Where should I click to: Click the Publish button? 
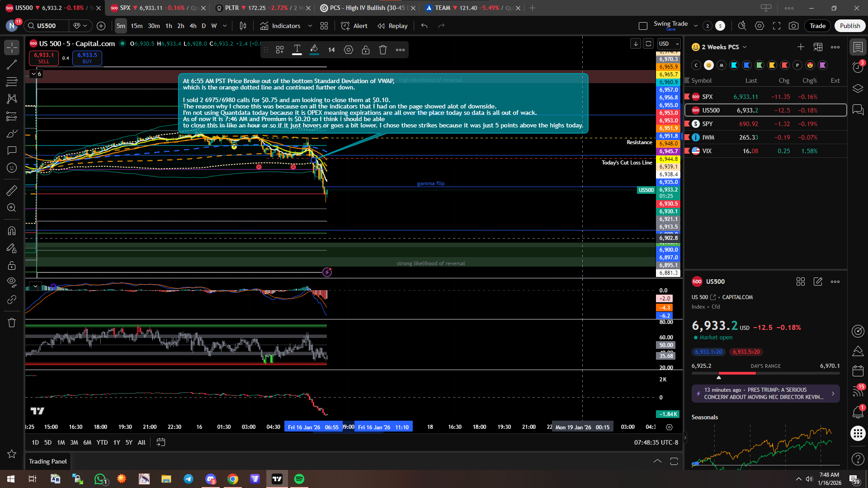(849, 26)
